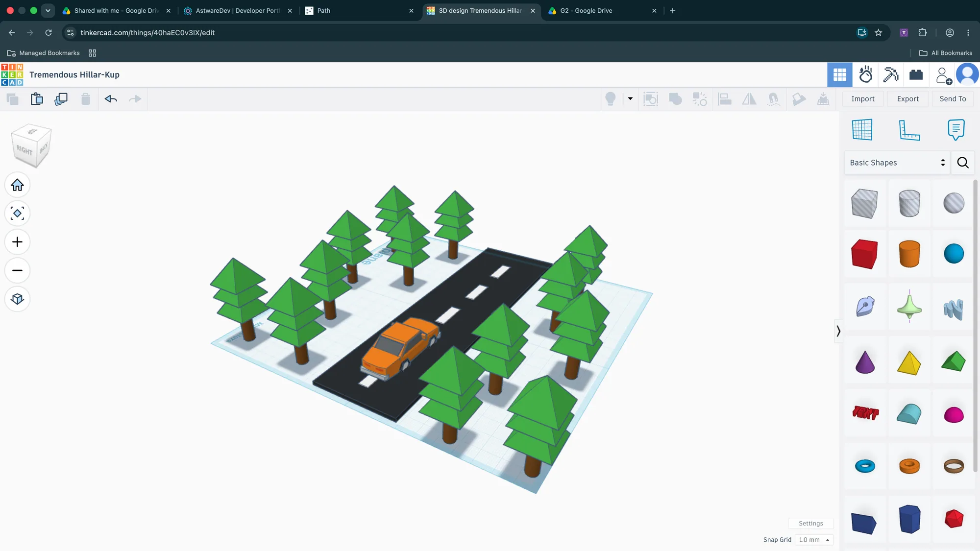Pick the red Box shape
The image size is (980, 551).
pyautogui.click(x=864, y=254)
